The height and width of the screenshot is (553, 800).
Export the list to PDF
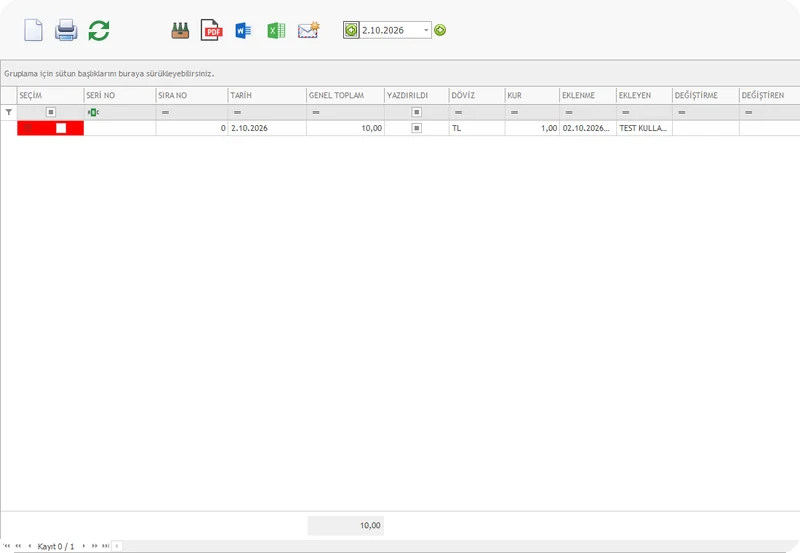pos(211,30)
